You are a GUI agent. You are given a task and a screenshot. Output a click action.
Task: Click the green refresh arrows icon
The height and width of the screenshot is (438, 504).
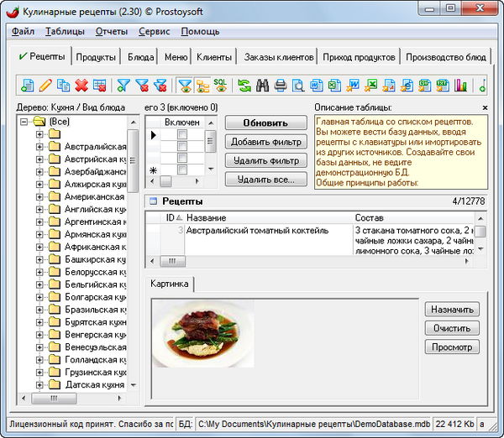[x=244, y=85]
